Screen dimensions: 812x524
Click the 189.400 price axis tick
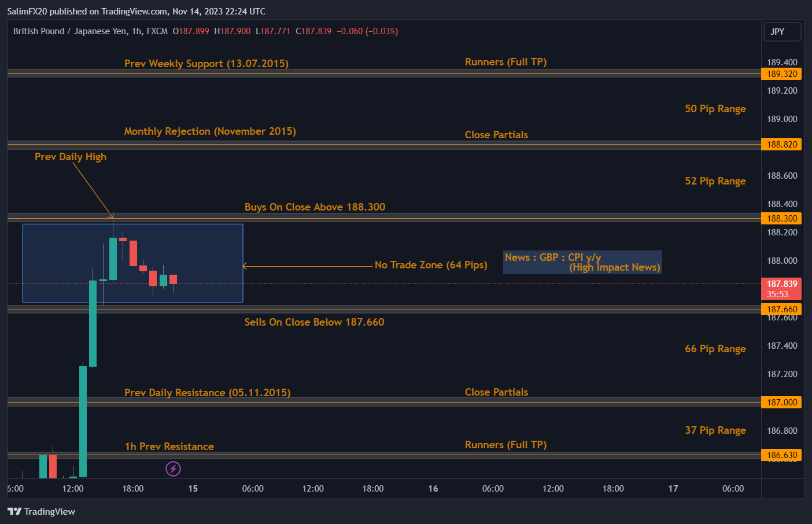coord(782,62)
